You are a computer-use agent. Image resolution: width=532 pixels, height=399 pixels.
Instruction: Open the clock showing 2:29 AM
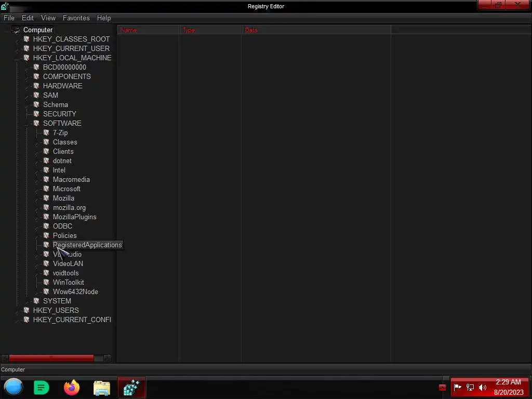(x=508, y=387)
